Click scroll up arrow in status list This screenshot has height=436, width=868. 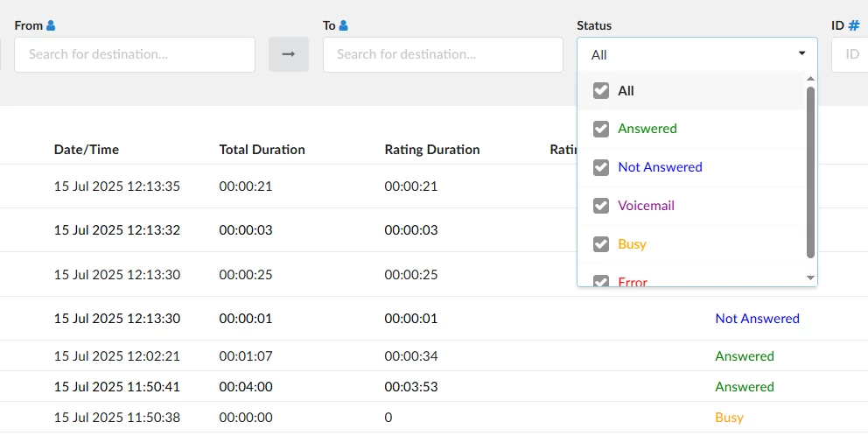(x=810, y=79)
